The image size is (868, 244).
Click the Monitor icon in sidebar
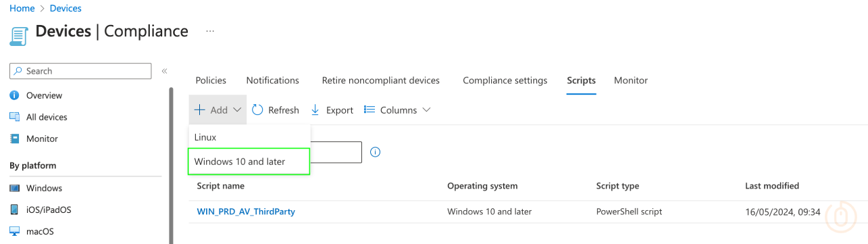[15, 139]
